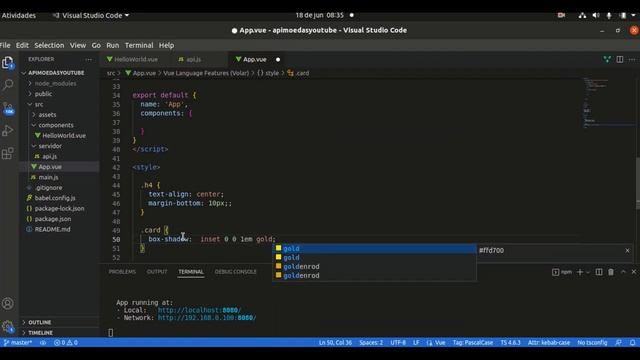Image resolution: width=640 pixels, height=360 pixels.
Task: Open the Accounts menu icon
Action: click(x=7, y=303)
